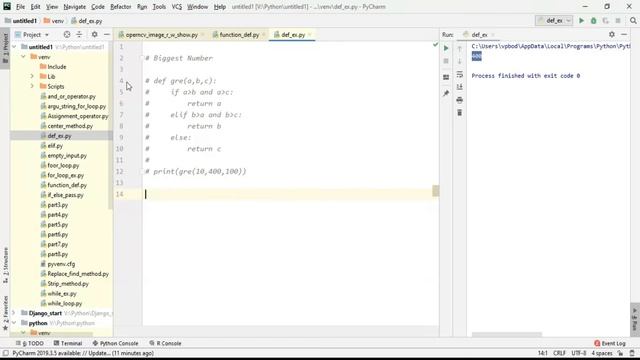This screenshot has height=360, width=640.
Task: Click the stop icon in top toolbar
Action: 618,20
